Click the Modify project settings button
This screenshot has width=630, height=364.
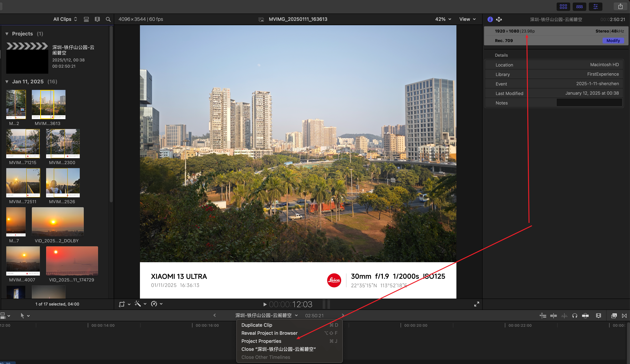pos(613,40)
